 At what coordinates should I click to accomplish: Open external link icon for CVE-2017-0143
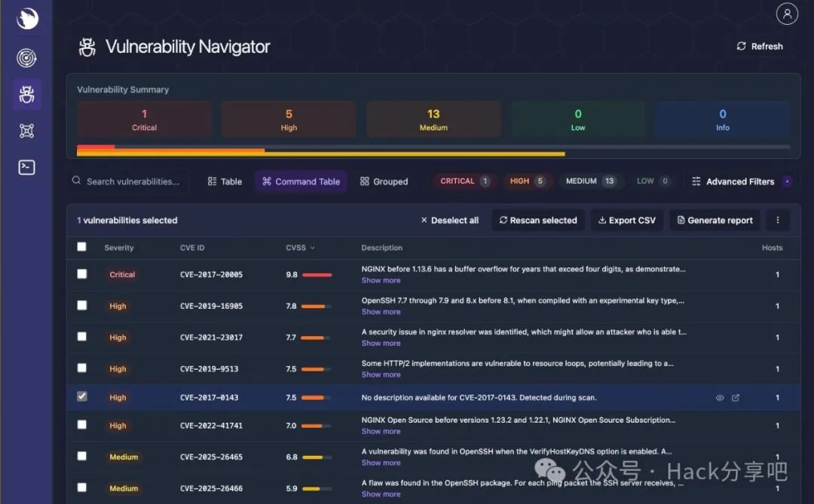[736, 398]
